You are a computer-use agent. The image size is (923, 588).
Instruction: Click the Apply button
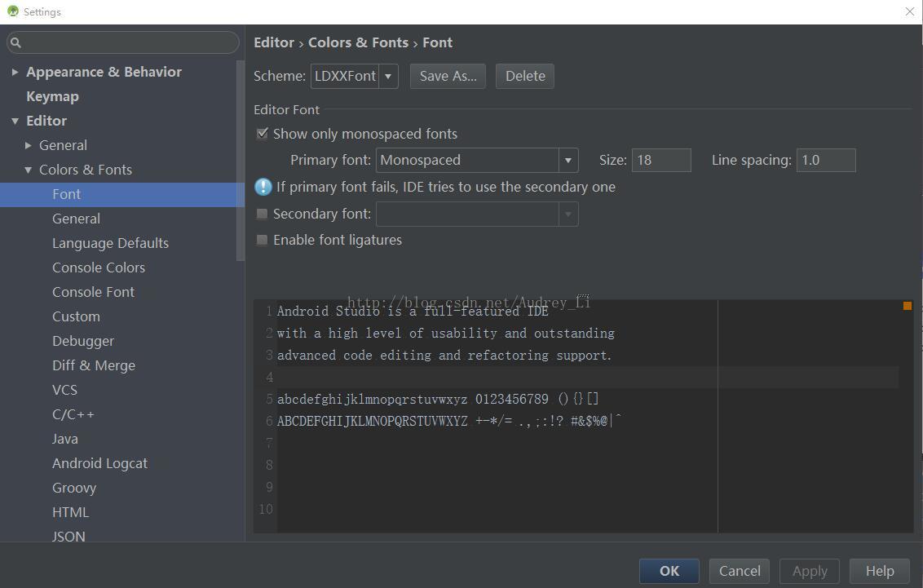click(810, 571)
